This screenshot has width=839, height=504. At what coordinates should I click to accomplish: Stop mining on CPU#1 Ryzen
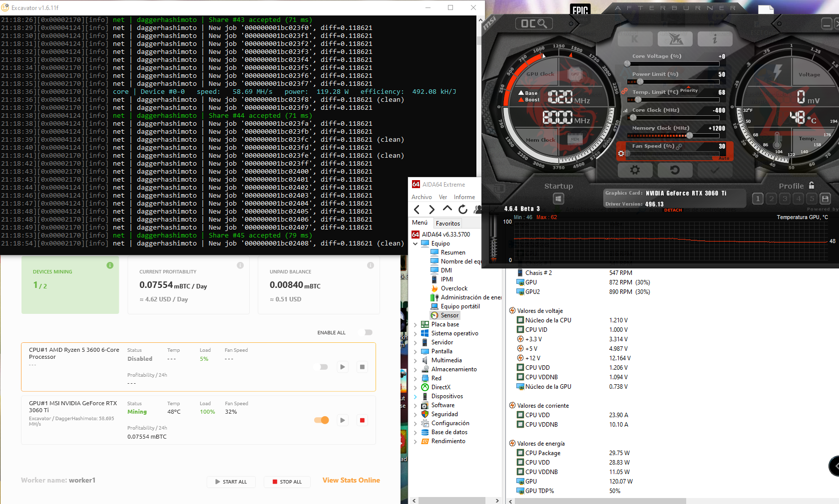coord(362,367)
